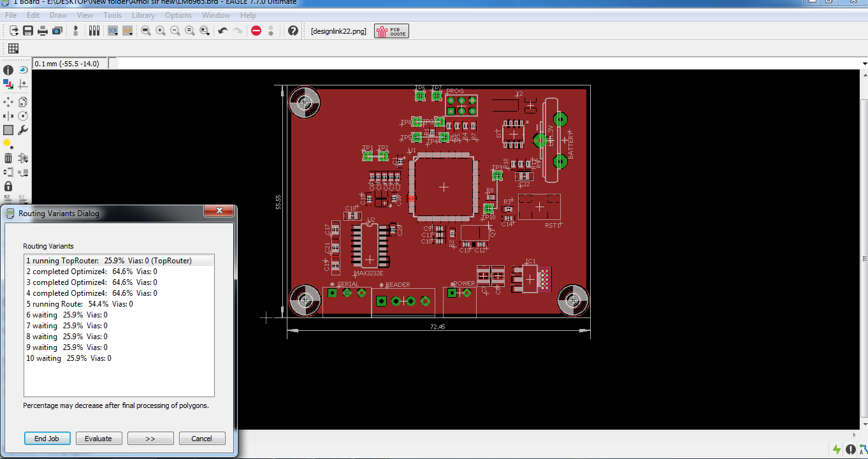Select variant 1 running TopRouter row
Viewport: 868px width, 459px height.
pyautogui.click(x=119, y=260)
